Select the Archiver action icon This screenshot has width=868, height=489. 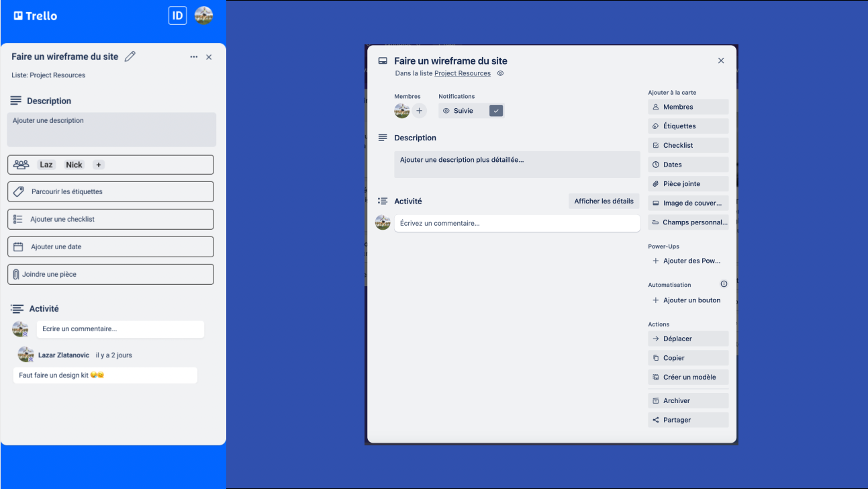pos(655,400)
